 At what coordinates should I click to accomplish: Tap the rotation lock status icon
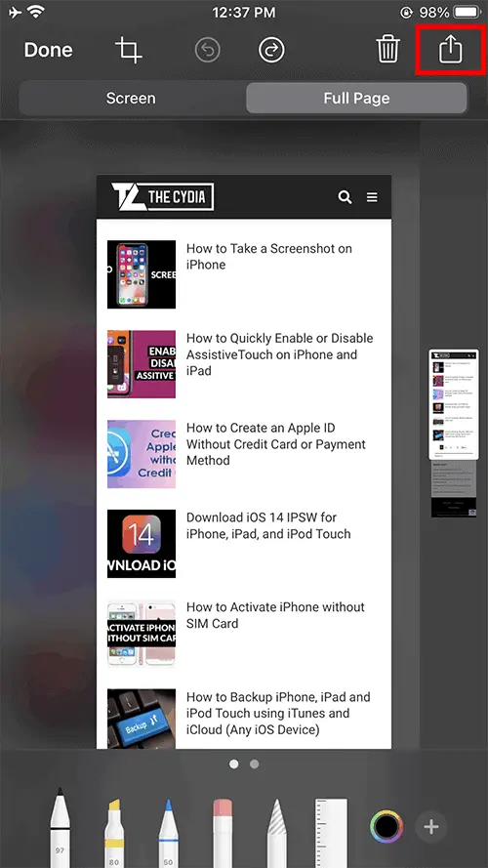pyautogui.click(x=408, y=12)
